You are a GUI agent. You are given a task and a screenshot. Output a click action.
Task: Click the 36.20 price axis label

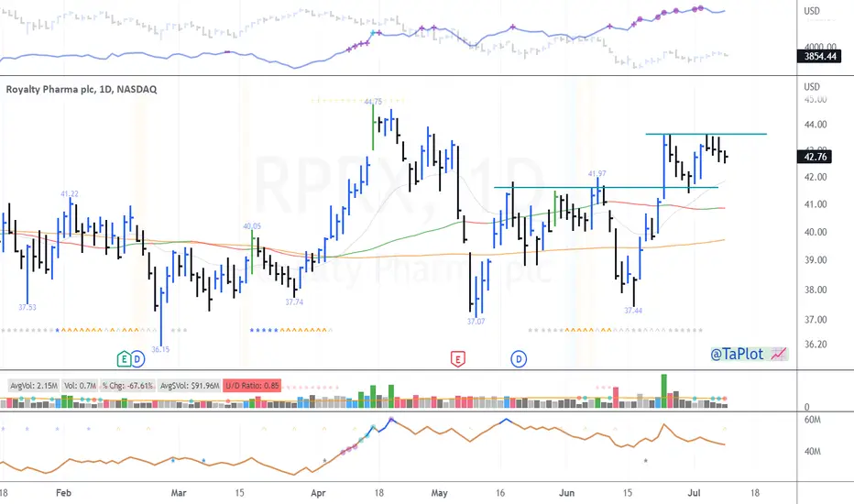tap(816, 345)
